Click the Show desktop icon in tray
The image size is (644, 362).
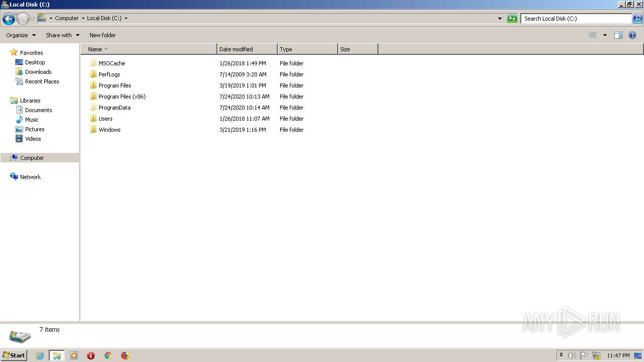pos(638,355)
